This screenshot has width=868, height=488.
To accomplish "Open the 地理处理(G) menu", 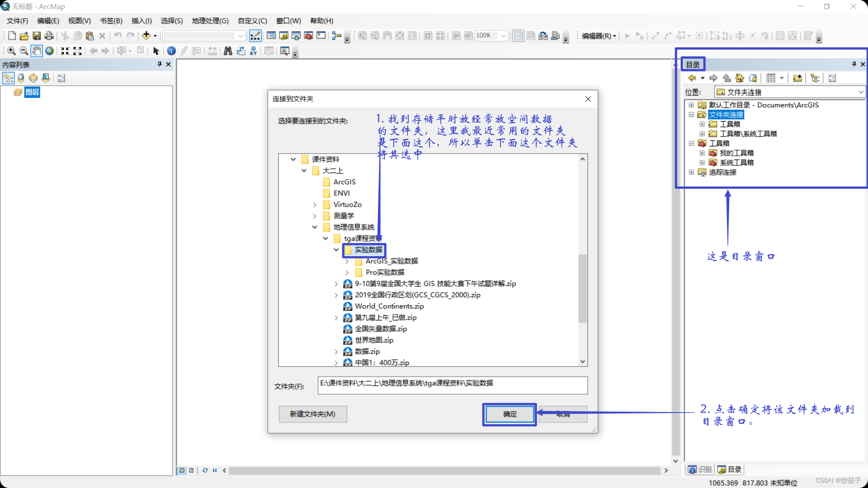I will pyautogui.click(x=210, y=21).
